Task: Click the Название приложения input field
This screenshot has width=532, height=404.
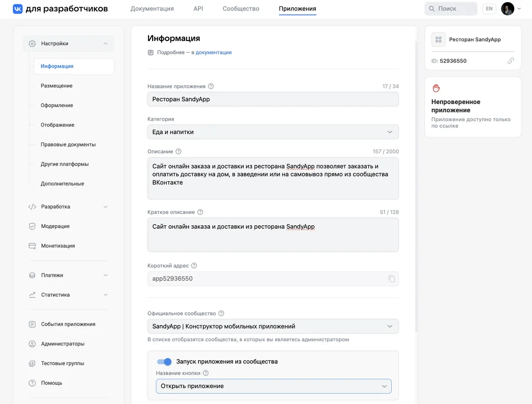Action: tap(273, 99)
